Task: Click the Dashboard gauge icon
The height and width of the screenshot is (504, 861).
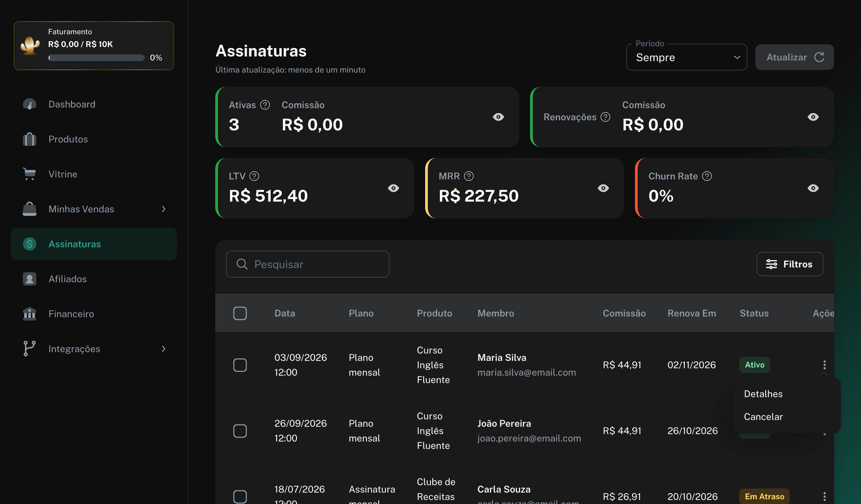Action: coord(29,104)
